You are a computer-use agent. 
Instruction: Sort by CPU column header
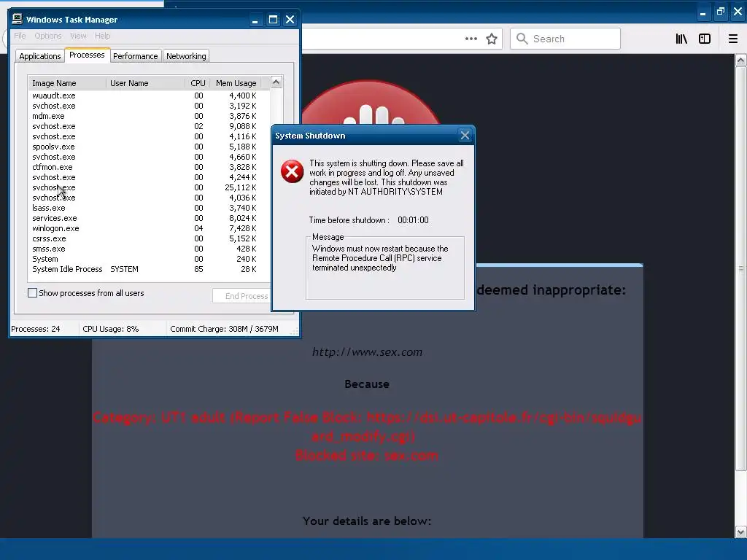click(x=197, y=83)
